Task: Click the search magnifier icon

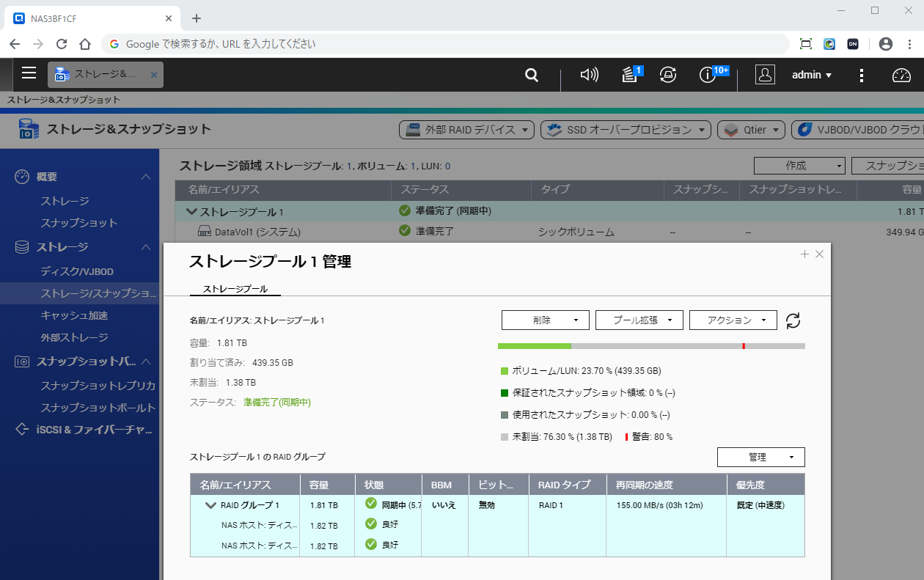Action: pyautogui.click(x=532, y=75)
